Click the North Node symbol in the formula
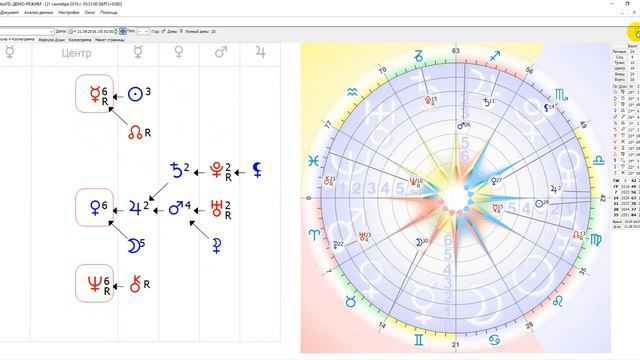The width and height of the screenshot is (640, 360). (135, 132)
